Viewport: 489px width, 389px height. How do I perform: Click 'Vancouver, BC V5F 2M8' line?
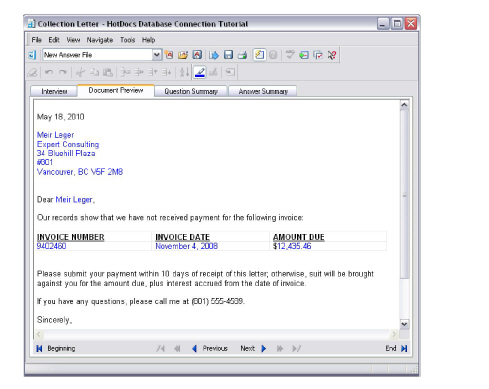coord(80,172)
